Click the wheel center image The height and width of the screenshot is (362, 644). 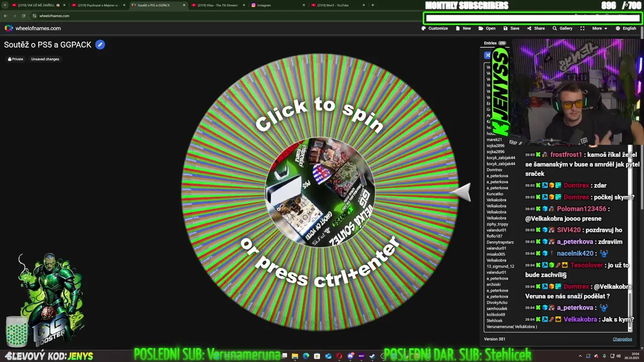click(320, 193)
